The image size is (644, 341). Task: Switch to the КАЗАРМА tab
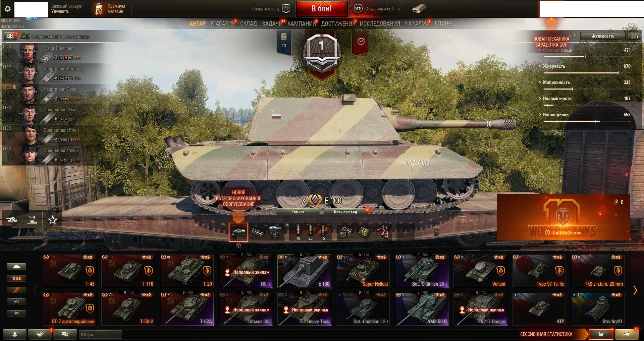417,24
